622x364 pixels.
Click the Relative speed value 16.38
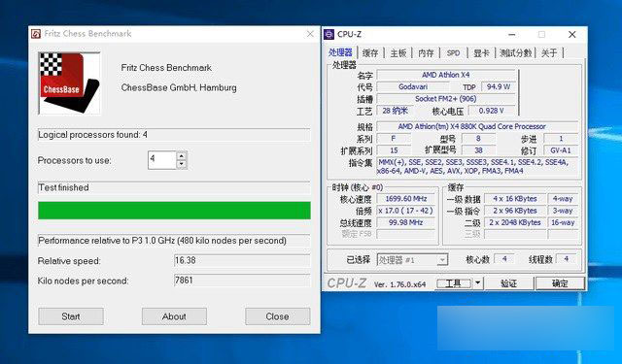(x=242, y=260)
